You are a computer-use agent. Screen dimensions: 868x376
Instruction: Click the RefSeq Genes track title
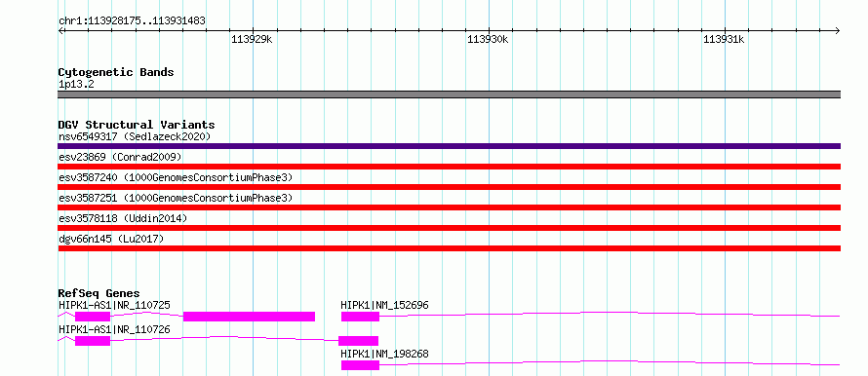click(99, 293)
